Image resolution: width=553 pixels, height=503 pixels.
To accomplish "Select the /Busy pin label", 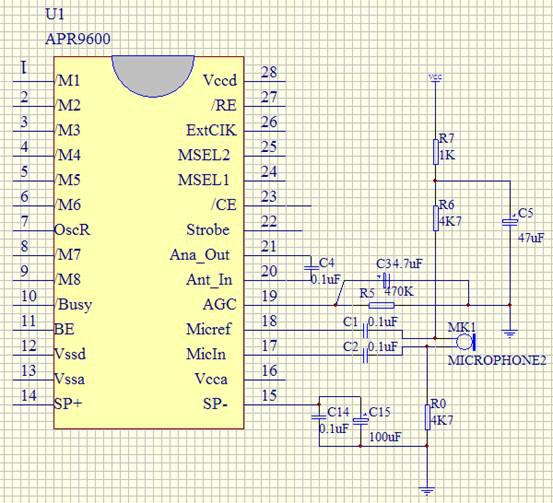I will tap(74, 305).
